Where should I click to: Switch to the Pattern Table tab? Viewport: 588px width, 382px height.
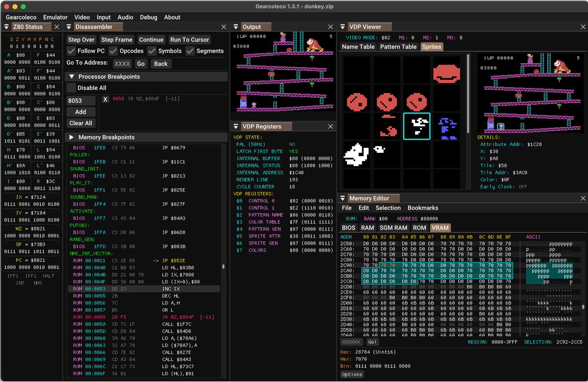click(398, 47)
